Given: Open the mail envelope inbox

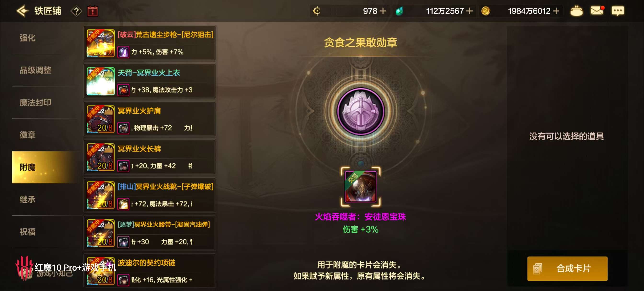Looking at the screenshot, I should (x=597, y=11).
